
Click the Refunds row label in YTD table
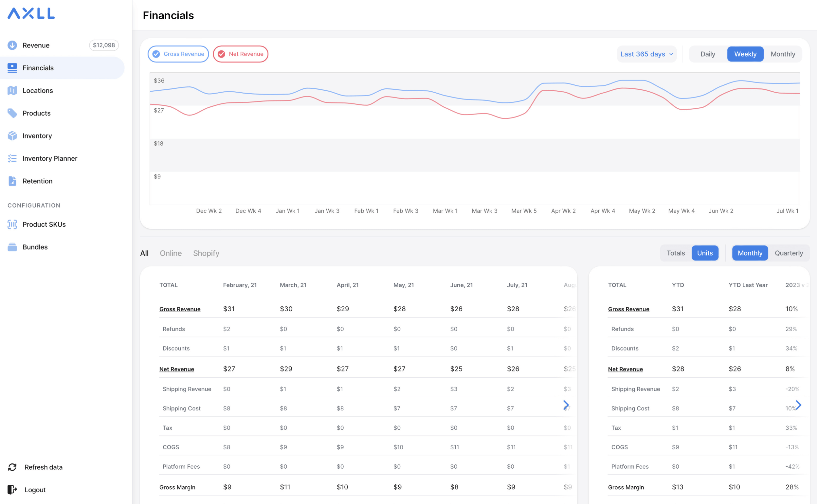click(622, 329)
